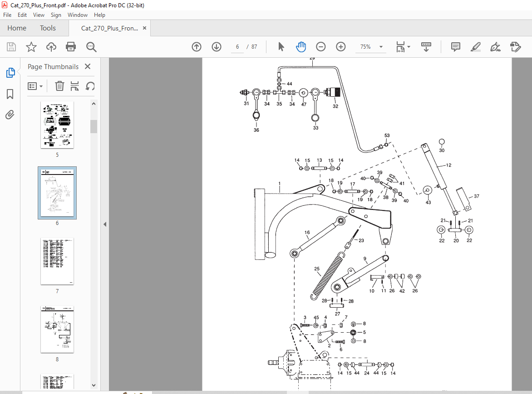Click the insert pages icon in thumbnails
The width and height of the screenshot is (532, 394).
(74, 86)
